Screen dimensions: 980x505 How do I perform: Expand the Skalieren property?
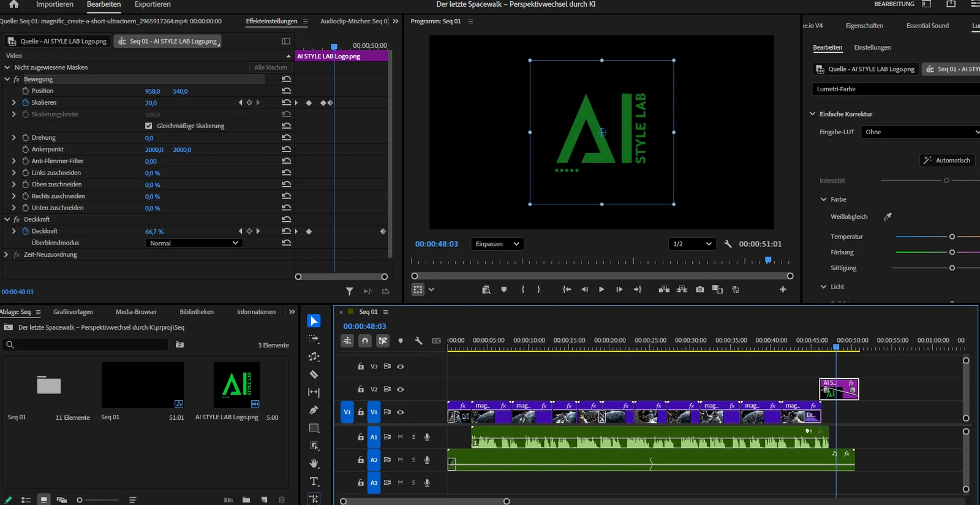click(13, 102)
